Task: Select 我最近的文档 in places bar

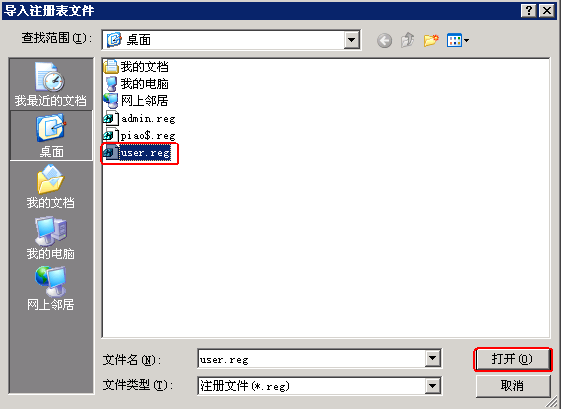Action: coord(50,84)
